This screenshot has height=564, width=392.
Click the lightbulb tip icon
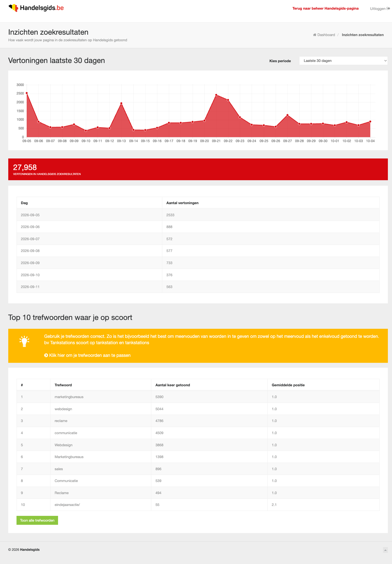click(x=24, y=341)
